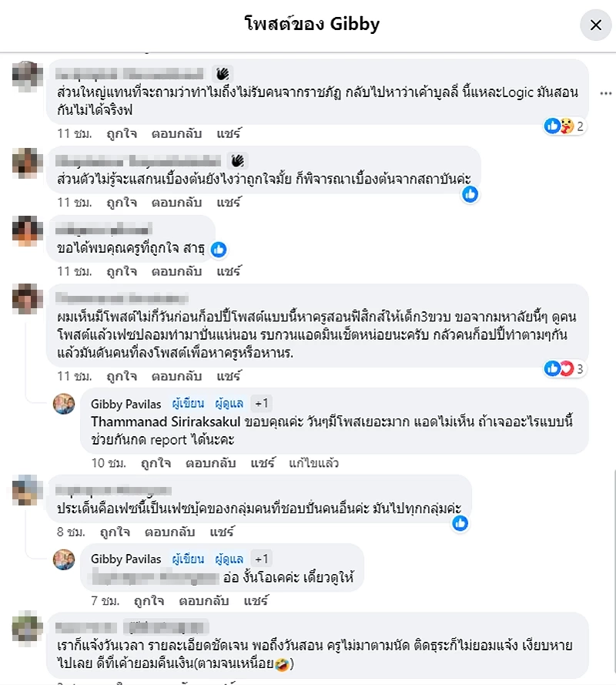
Task: Click the like reaction on the ขอได้พบคุณครู comment
Action: 218,250
